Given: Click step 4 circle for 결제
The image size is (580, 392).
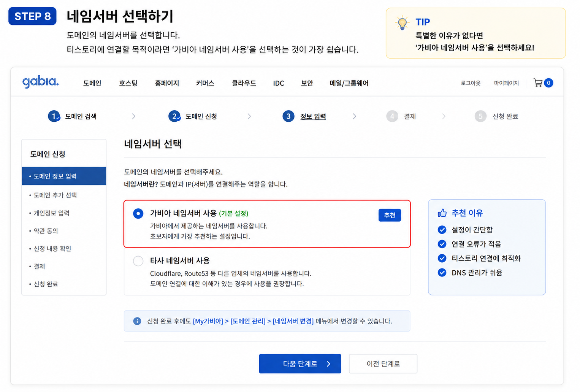Looking at the screenshot, I should [392, 116].
